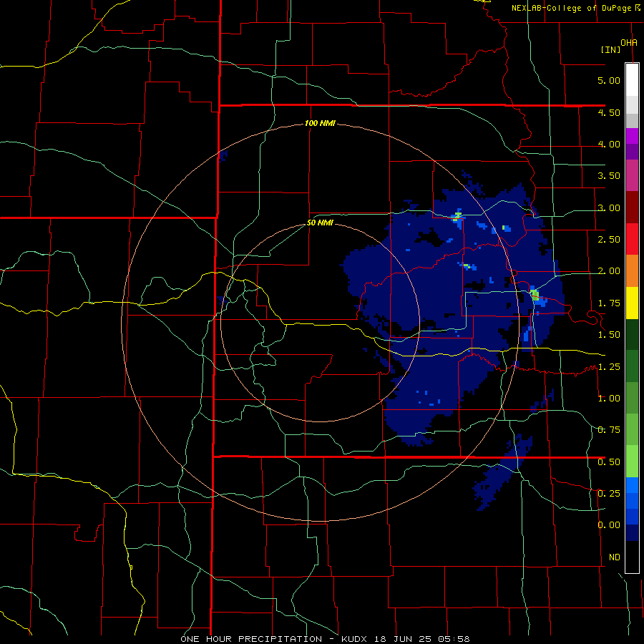644x644 pixels.
Task: Click the 0.25 scale value
Action: [609, 494]
